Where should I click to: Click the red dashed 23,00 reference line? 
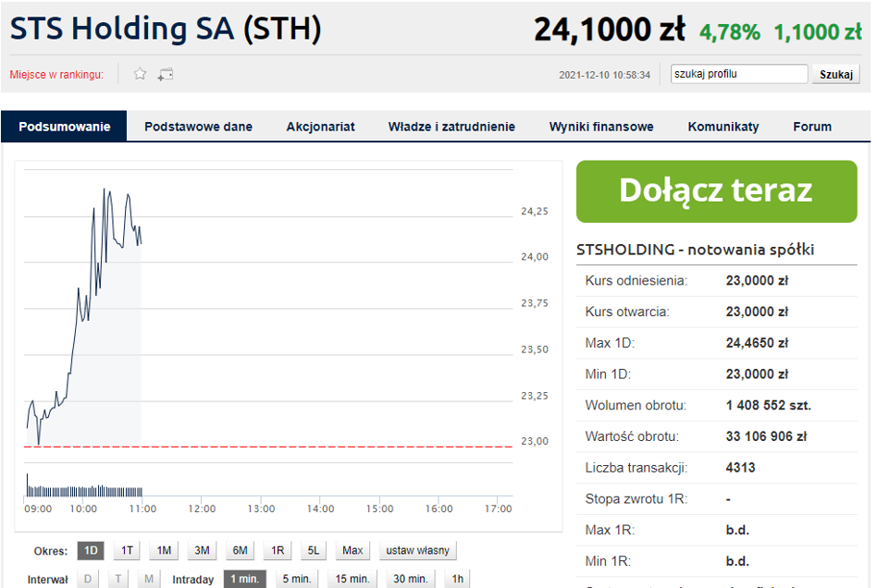(x=268, y=447)
